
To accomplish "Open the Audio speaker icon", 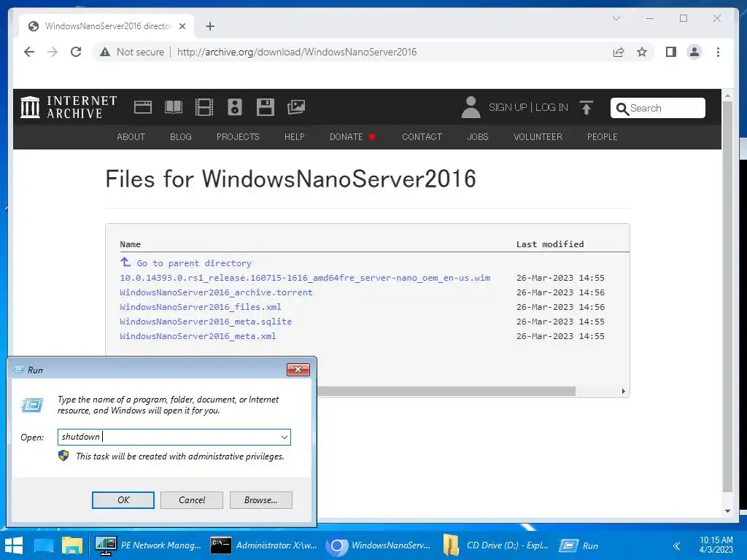I will [x=234, y=107].
